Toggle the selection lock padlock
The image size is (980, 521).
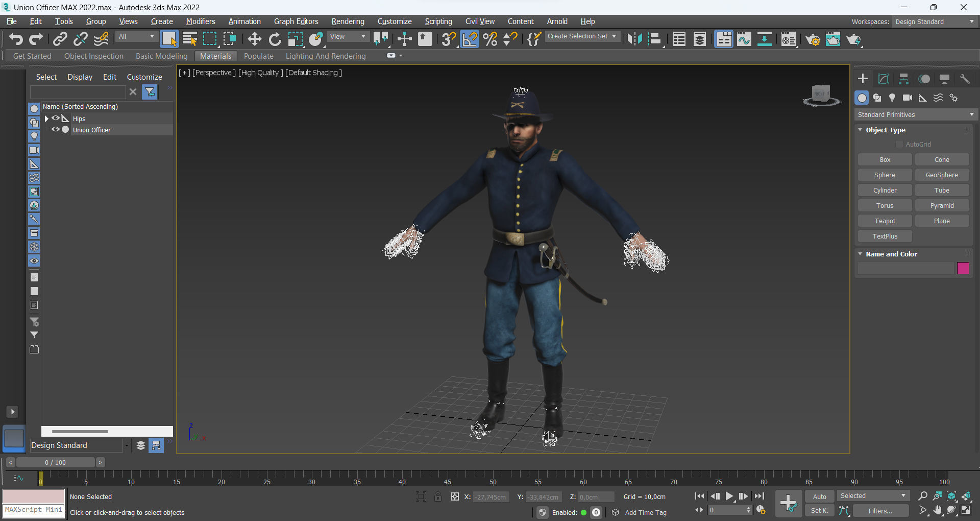point(438,496)
